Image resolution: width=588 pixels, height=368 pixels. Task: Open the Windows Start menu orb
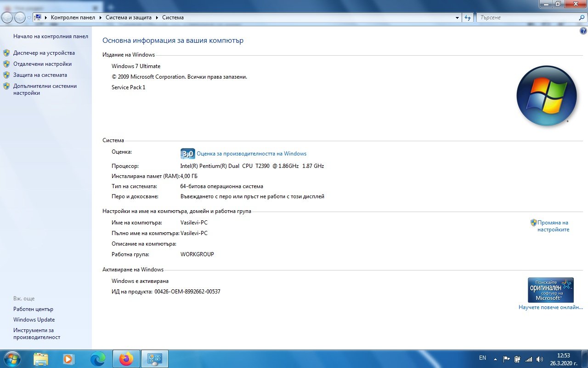coord(12,359)
